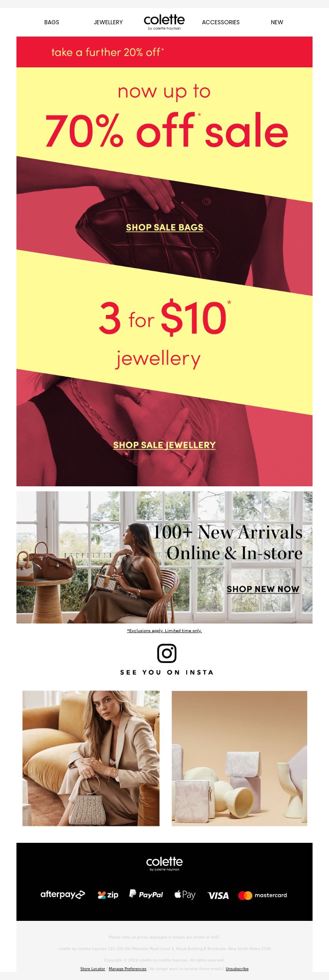This screenshot has height=980, width=329.
Task: Select the Mastercard logo
Action: [262, 895]
